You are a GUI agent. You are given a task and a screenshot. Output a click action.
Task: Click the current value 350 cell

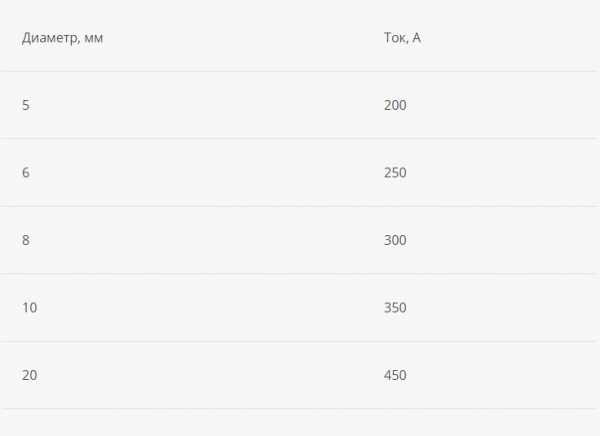coord(395,308)
